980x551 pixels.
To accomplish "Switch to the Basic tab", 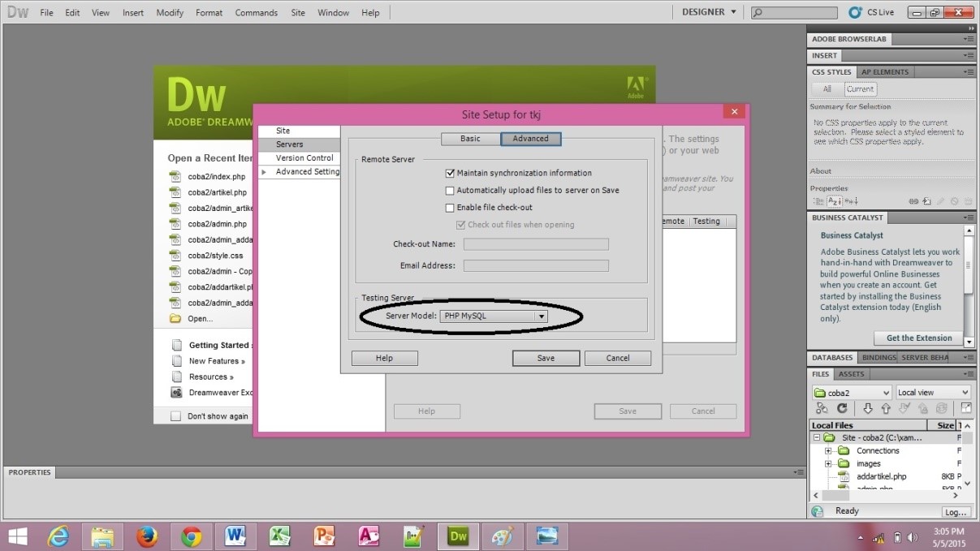I will (470, 139).
